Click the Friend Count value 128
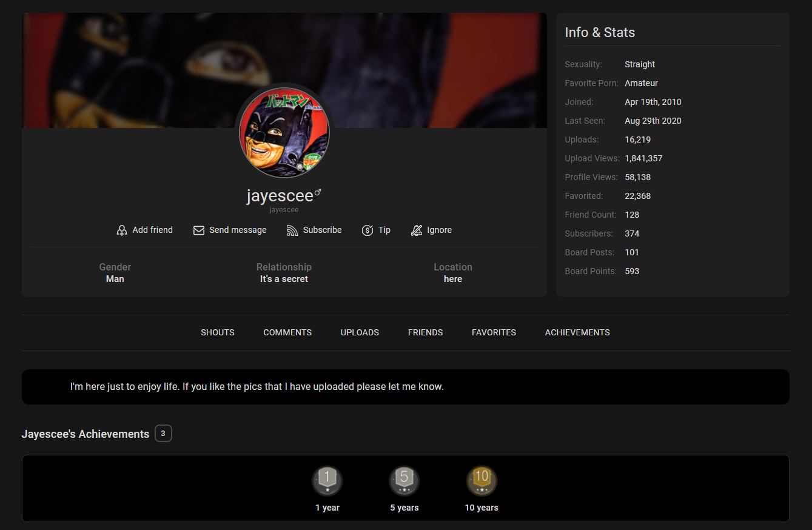 click(632, 215)
